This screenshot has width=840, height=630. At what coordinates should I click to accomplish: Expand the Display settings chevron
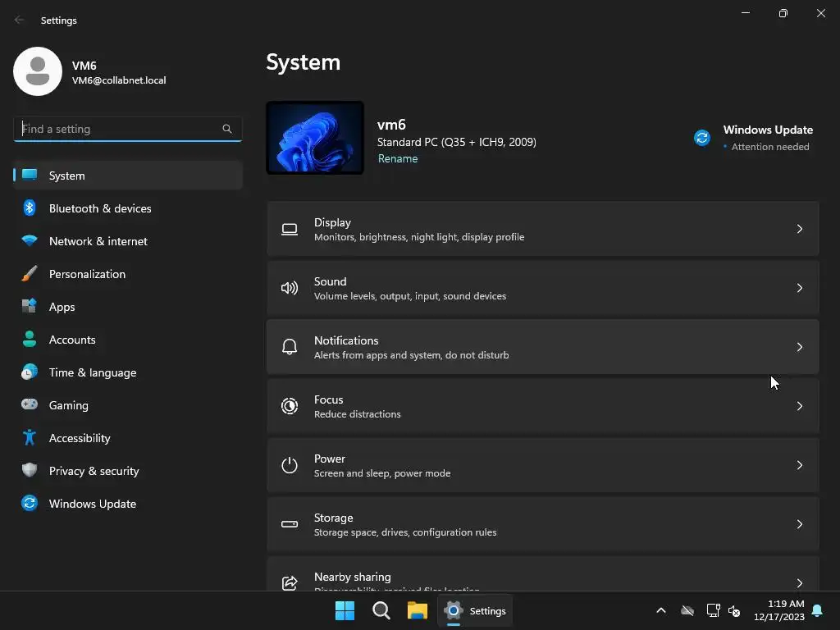tap(799, 230)
